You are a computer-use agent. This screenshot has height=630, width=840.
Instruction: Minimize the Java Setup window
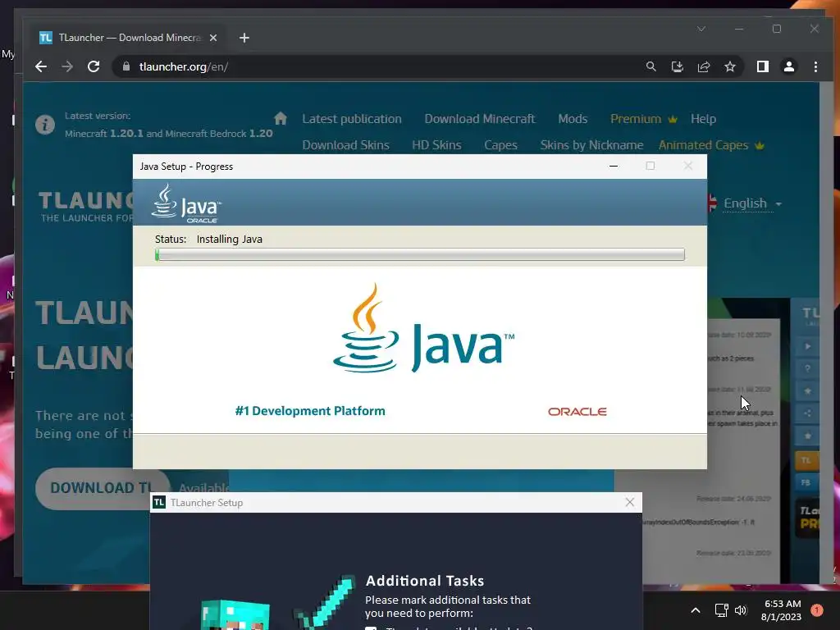(x=614, y=166)
